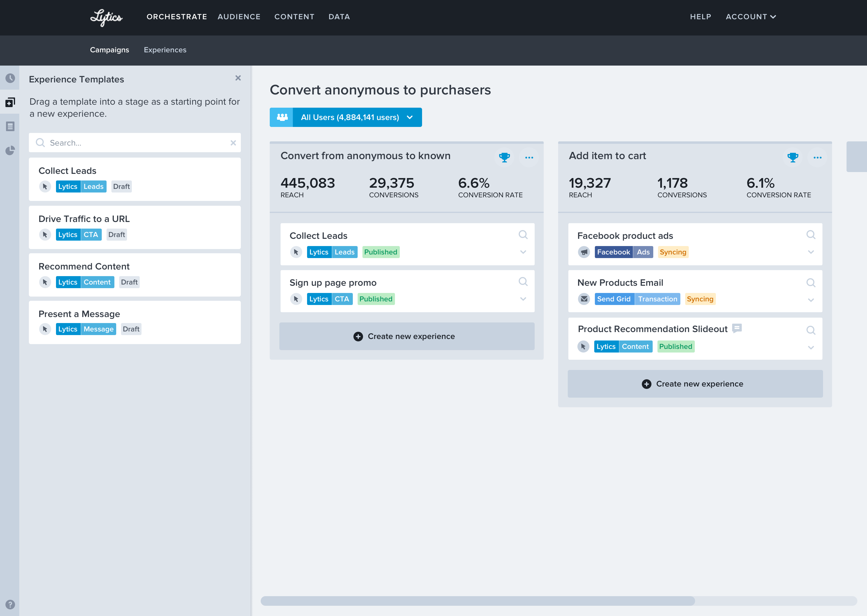Click the comment icon next to Product Recommendation Slideout

click(737, 328)
